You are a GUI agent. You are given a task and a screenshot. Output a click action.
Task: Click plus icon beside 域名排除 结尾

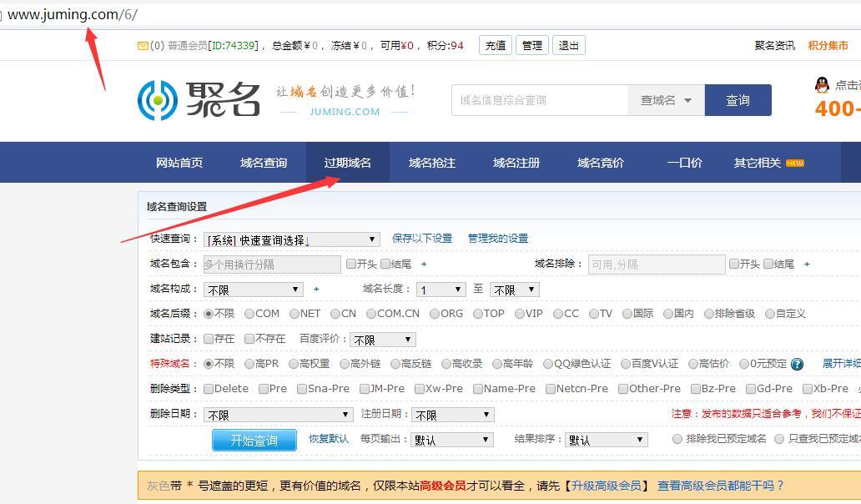pos(807,265)
